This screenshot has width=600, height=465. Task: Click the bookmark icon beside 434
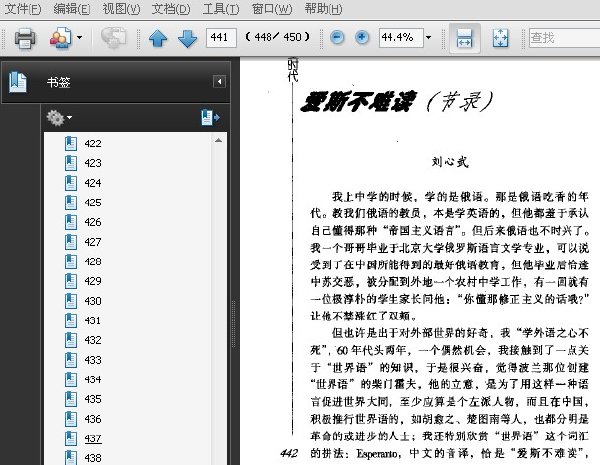71,379
